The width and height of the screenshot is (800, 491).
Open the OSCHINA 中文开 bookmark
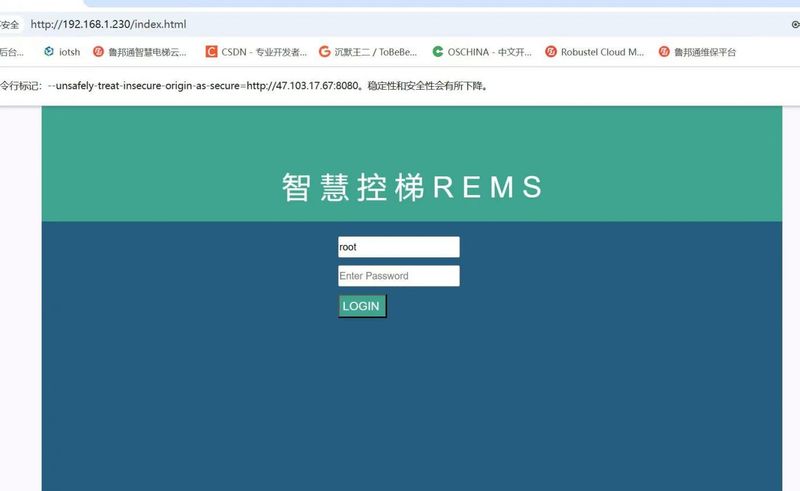pos(482,52)
